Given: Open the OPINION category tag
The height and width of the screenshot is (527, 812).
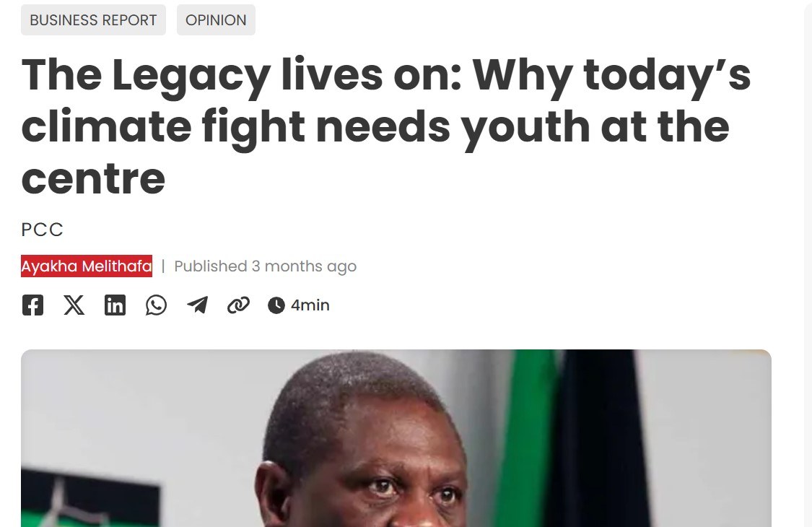Looking at the screenshot, I should pyautogui.click(x=216, y=20).
